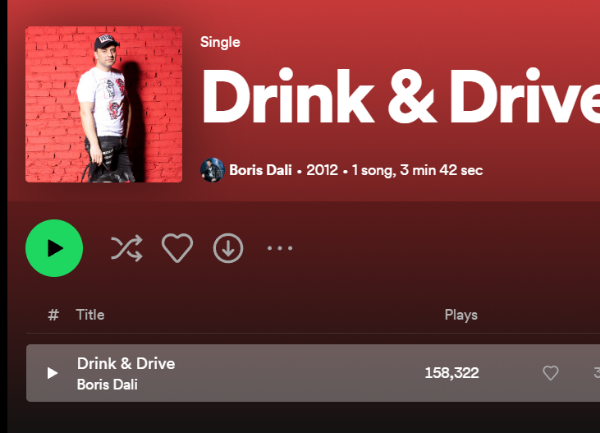
Task: Open Boris Dali's round artist avatar
Action: 212,170
